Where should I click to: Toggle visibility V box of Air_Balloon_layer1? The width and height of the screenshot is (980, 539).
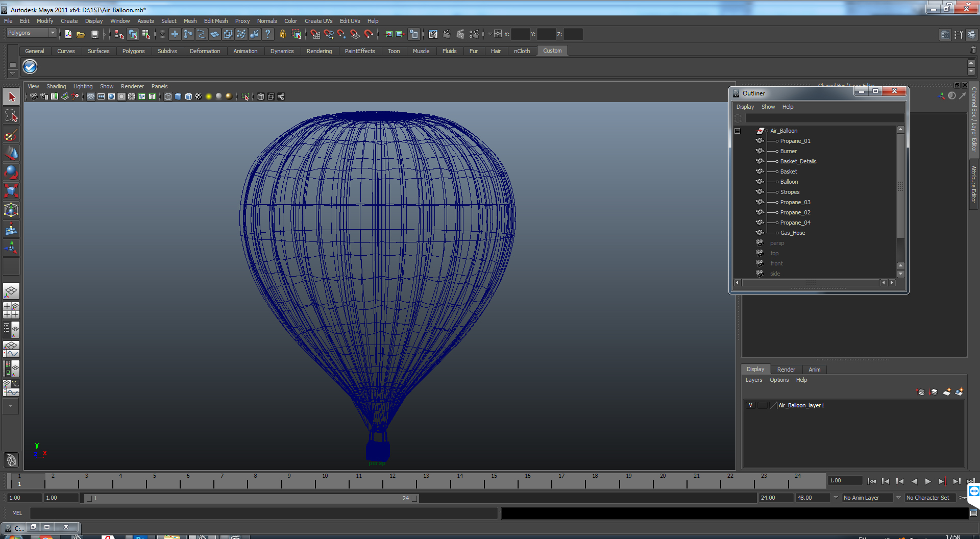(x=750, y=405)
